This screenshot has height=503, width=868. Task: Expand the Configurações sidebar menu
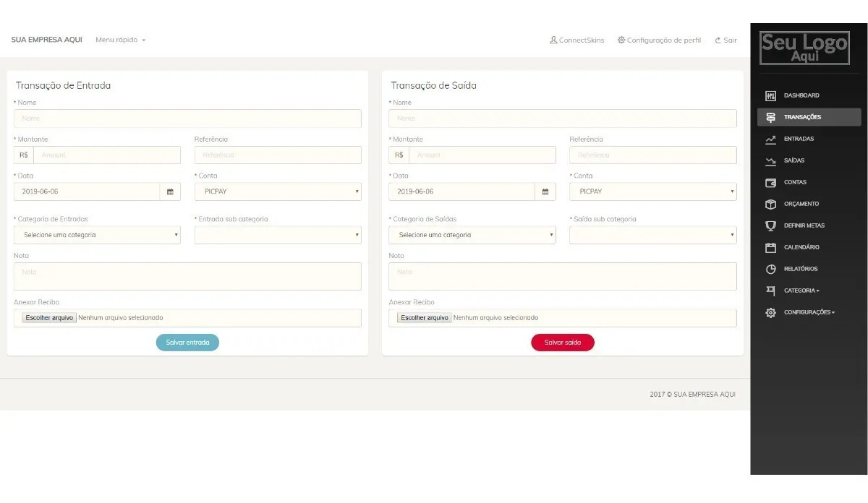click(x=809, y=312)
